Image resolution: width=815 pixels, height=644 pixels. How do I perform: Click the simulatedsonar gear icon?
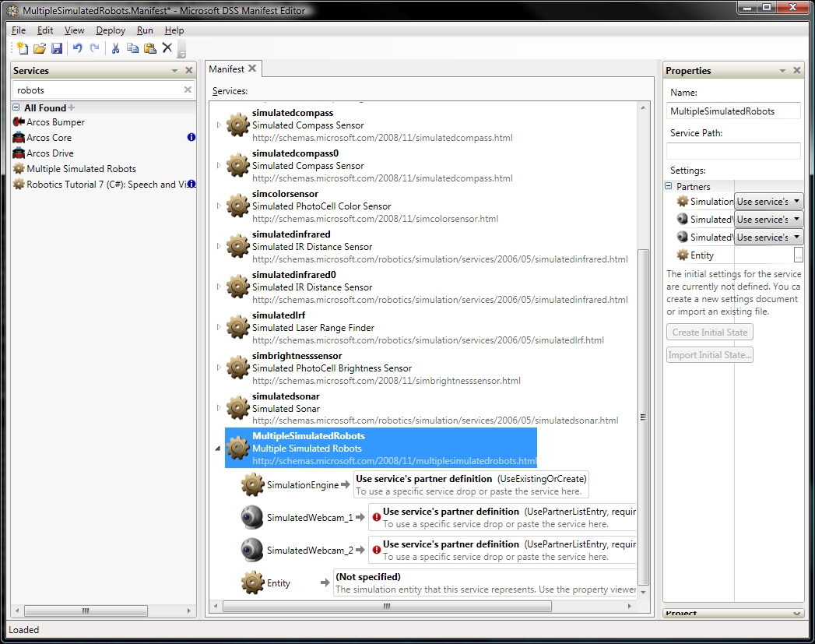(237, 408)
